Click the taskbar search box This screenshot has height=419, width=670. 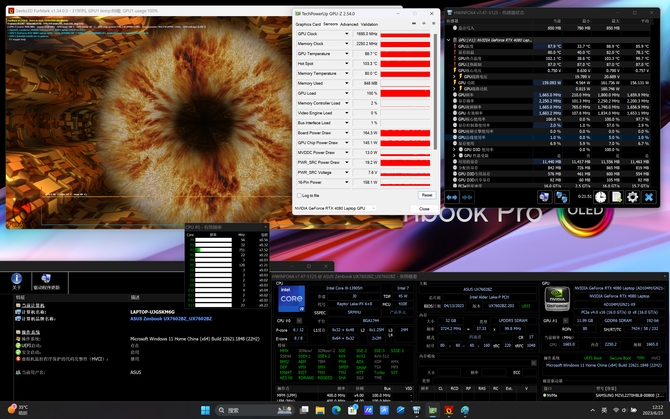coord(256,410)
